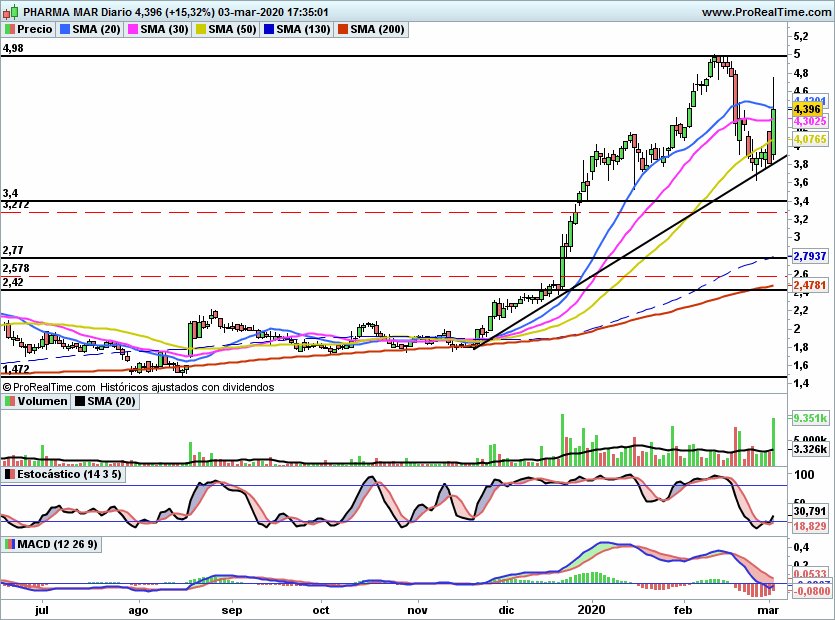This screenshot has width=835, height=620.
Task: Click the magenta SMA (30) color swatch
Action: click(132, 30)
